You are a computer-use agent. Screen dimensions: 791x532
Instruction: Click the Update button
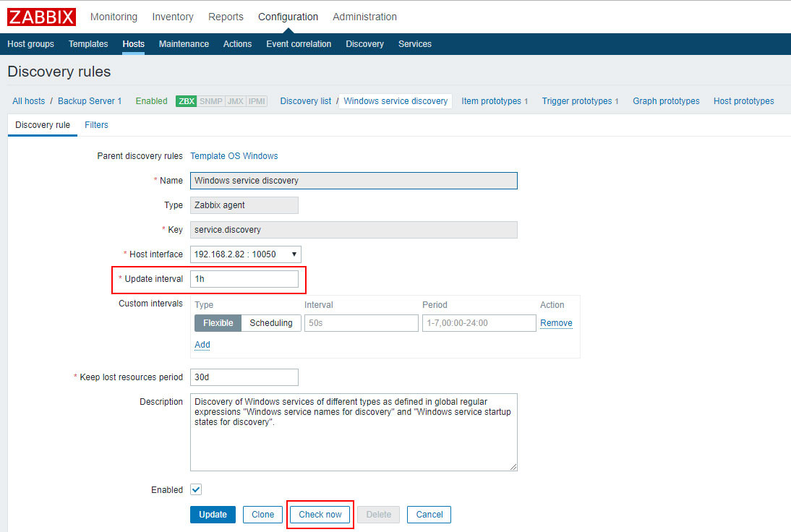coord(213,515)
